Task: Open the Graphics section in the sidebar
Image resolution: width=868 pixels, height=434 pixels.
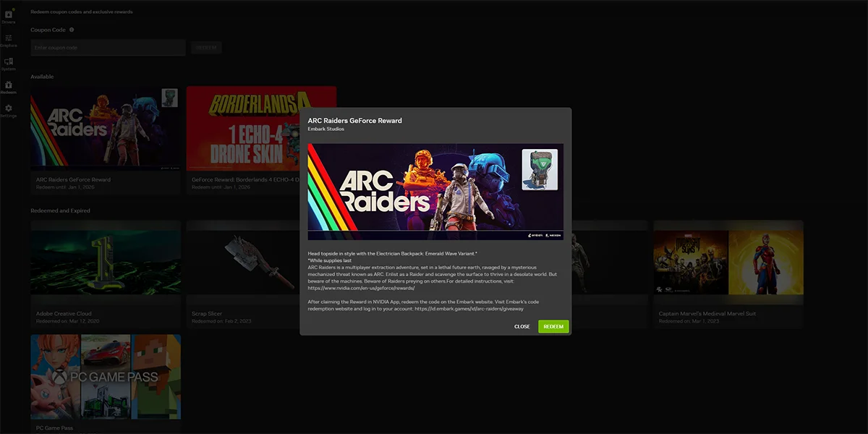Action: coord(9,40)
